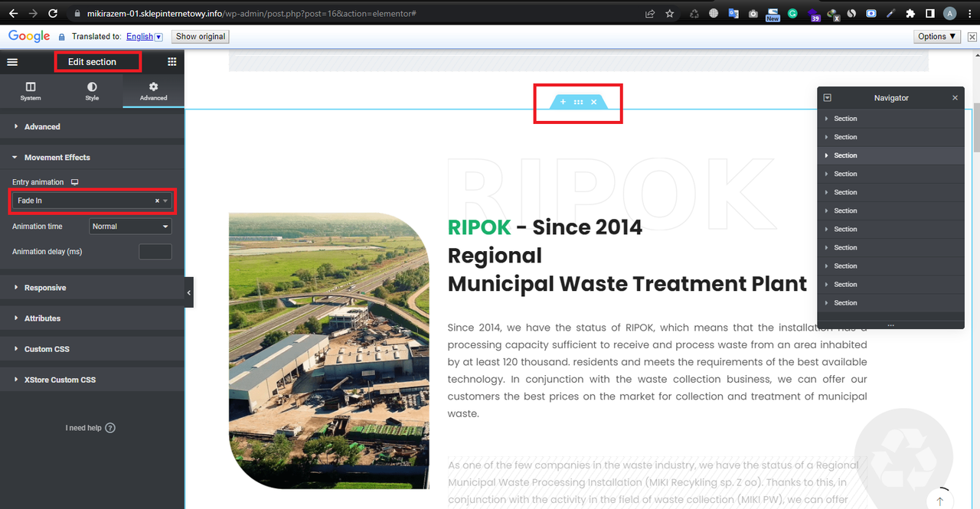The width and height of the screenshot is (980, 509).
Task: Delete the section using the handle X
Action: (x=593, y=102)
